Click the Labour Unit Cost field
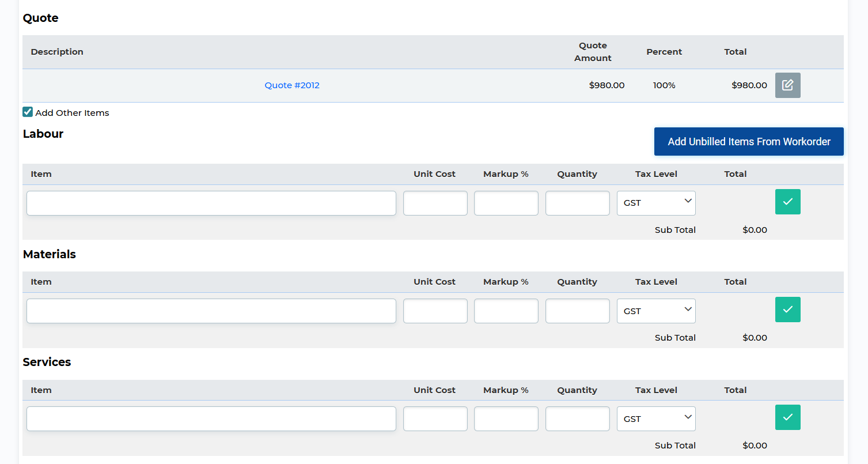 (x=435, y=203)
